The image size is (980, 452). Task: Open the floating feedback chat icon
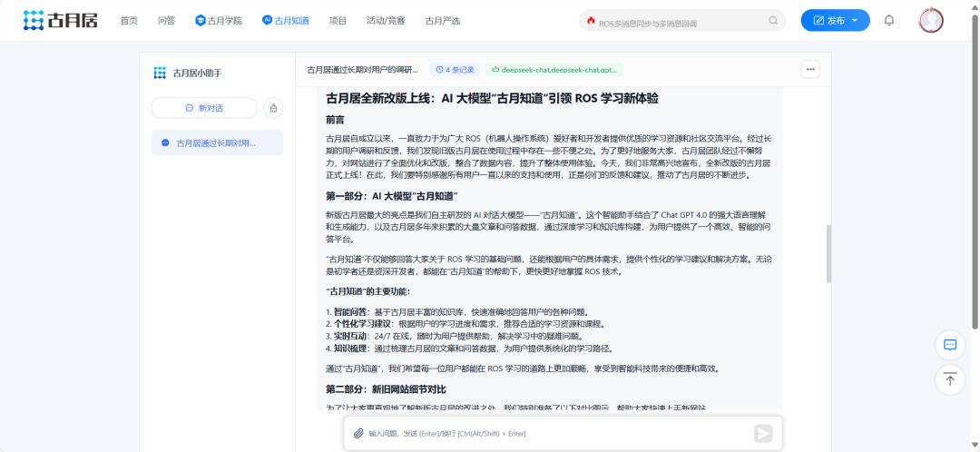(x=950, y=345)
